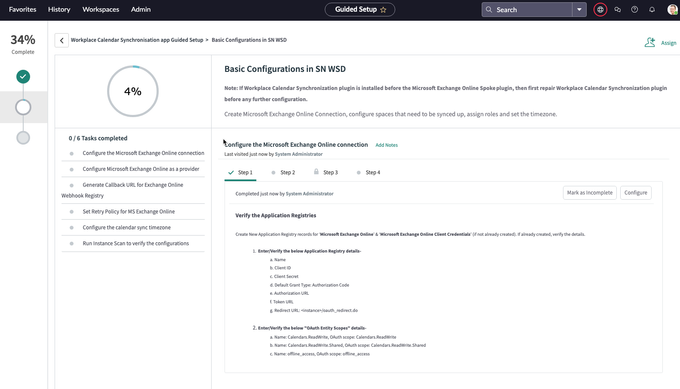
Task: Switch to the Step 1 tab
Action: pyautogui.click(x=240, y=172)
